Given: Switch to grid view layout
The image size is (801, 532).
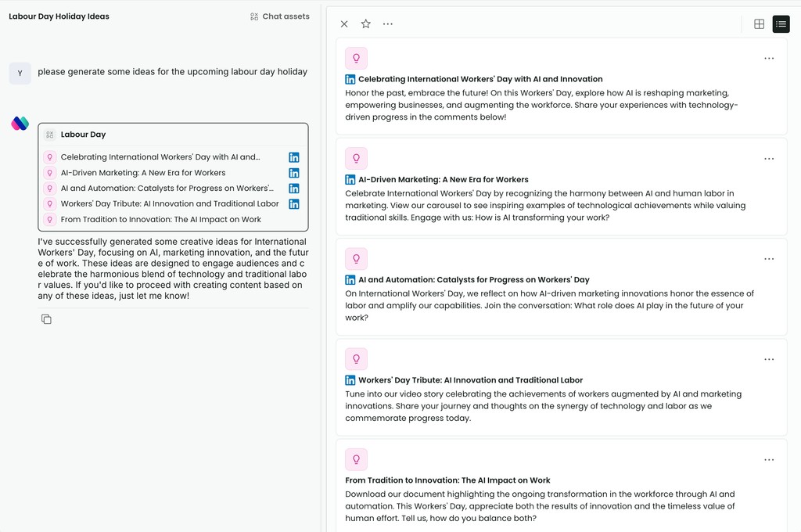Looking at the screenshot, I should coord(759,24).
